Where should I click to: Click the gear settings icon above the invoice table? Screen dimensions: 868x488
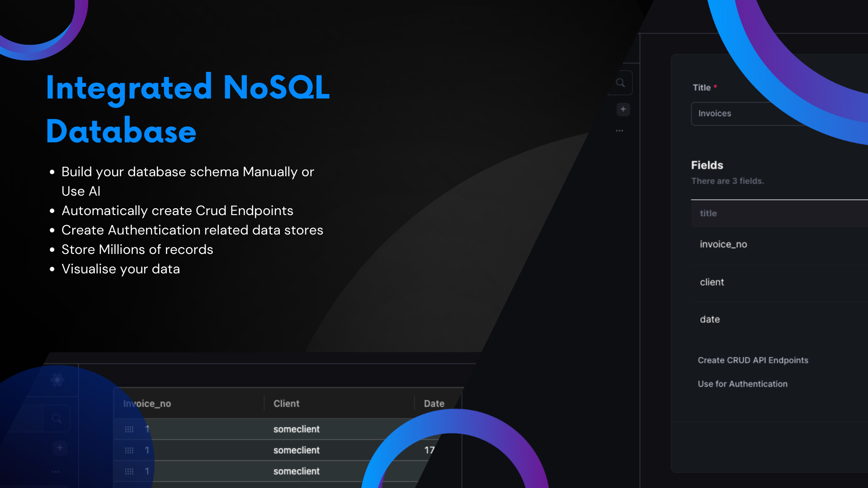point(57,380)
